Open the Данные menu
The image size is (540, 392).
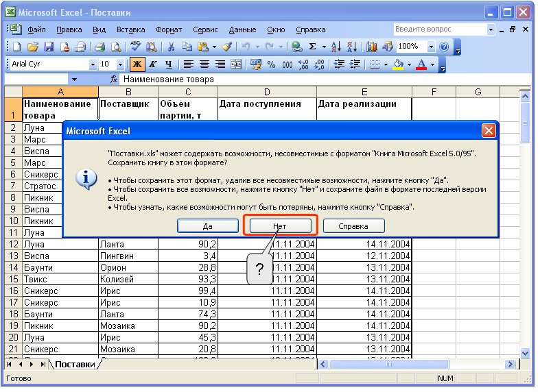pyautogui.click(x=242, y=29)
